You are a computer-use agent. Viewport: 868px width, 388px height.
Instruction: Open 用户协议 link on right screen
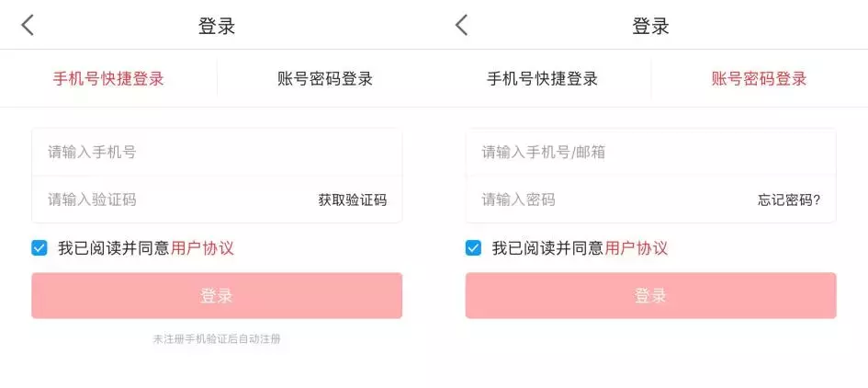pyautogui.click(x=636, y=247)
